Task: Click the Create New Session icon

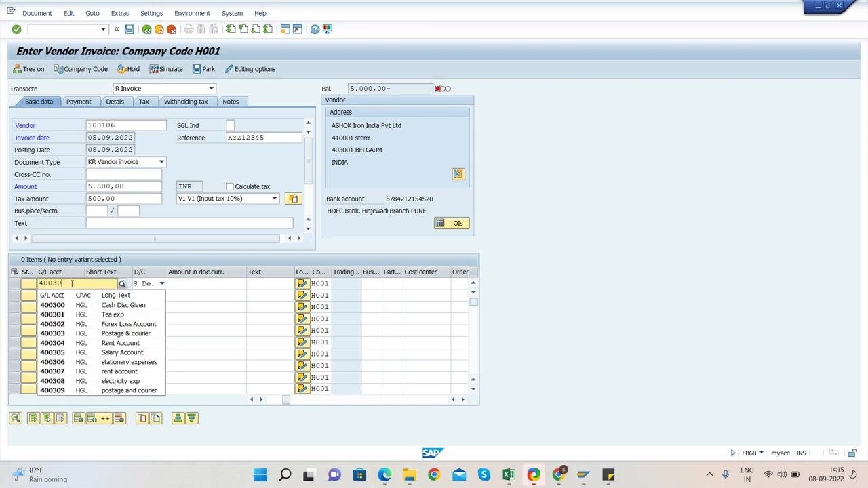Action: [x=285, y=29]
